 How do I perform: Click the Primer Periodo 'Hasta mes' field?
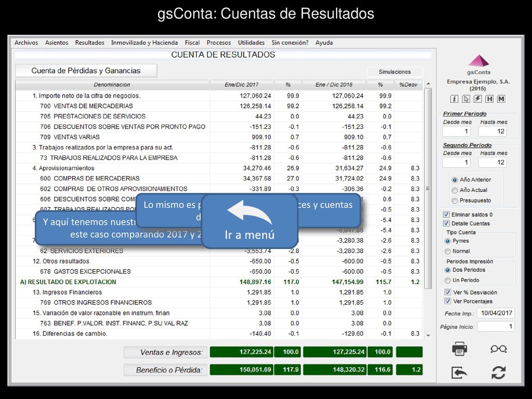pos(493,131)
